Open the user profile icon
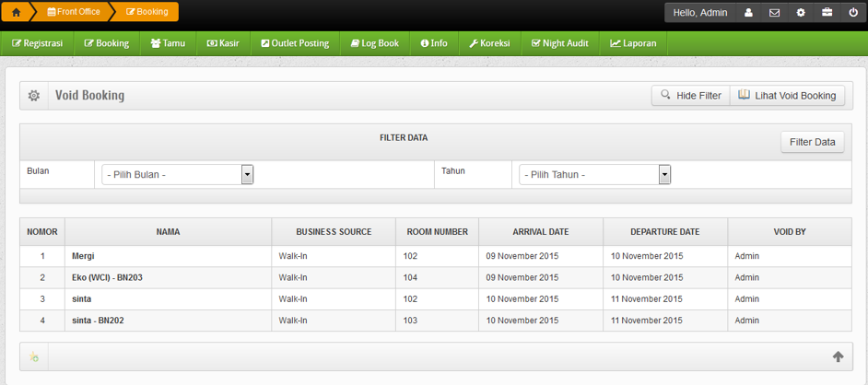This screenshot has width=868, height=385. (x=749, y=13)
